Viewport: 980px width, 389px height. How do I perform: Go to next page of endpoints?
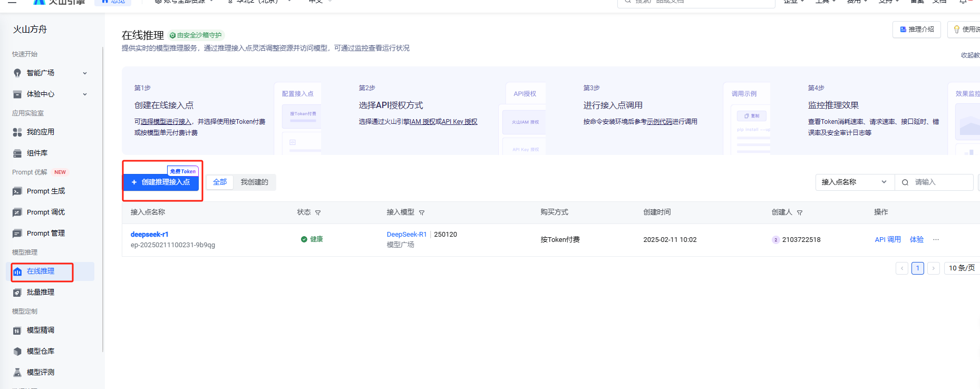pos(934,268)
